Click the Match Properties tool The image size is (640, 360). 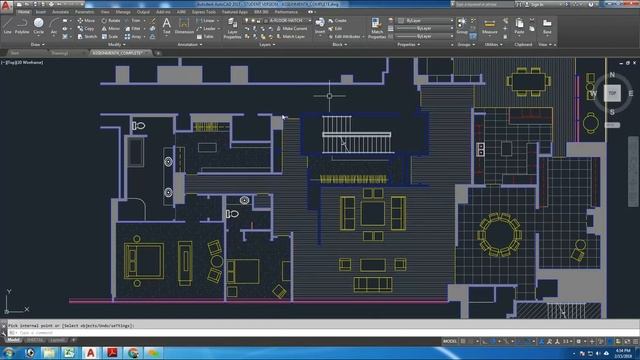(x=376, y=28)
